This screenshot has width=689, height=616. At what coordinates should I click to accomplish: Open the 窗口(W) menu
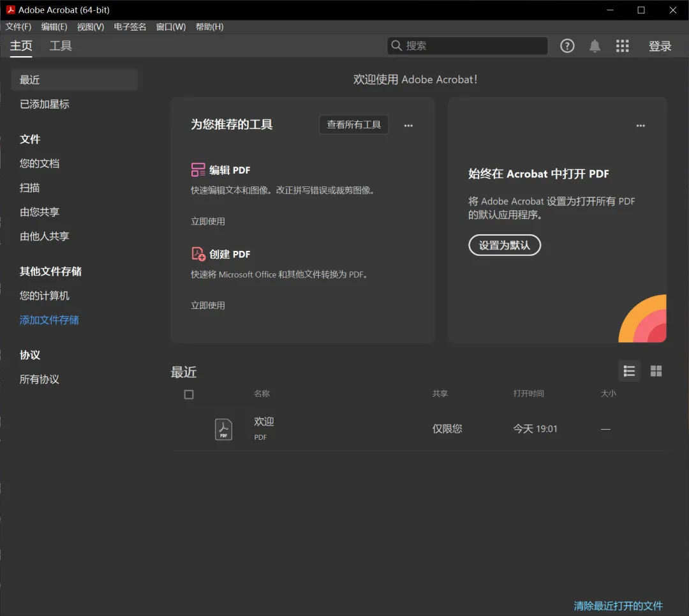[170, 27]
